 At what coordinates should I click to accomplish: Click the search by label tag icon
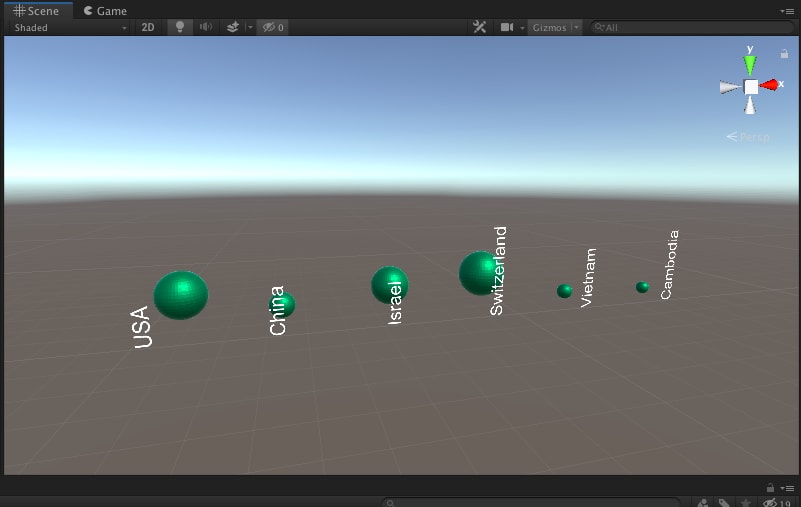click(x=724, y=503)
